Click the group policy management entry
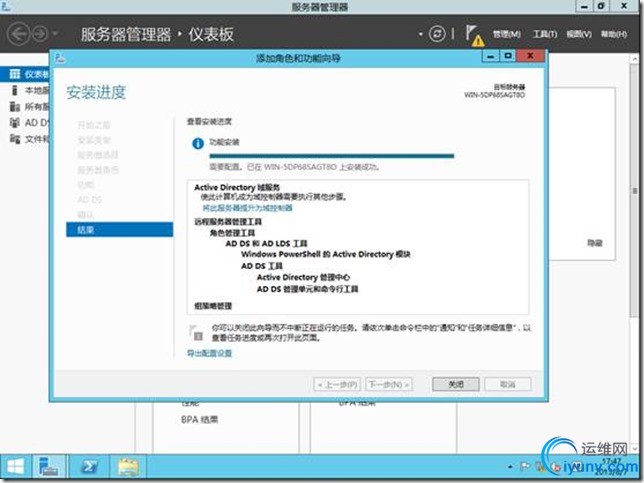 tap(213, 306)
